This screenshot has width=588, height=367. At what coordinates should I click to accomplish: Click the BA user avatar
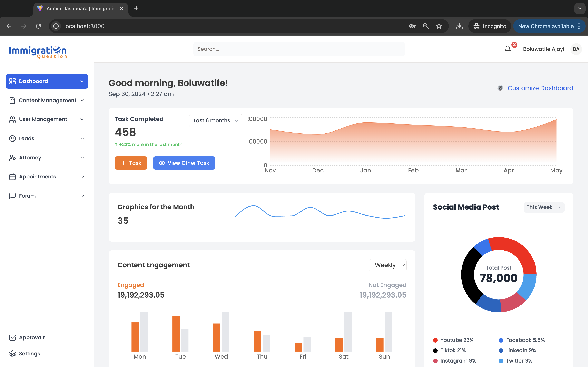point(576,49)
